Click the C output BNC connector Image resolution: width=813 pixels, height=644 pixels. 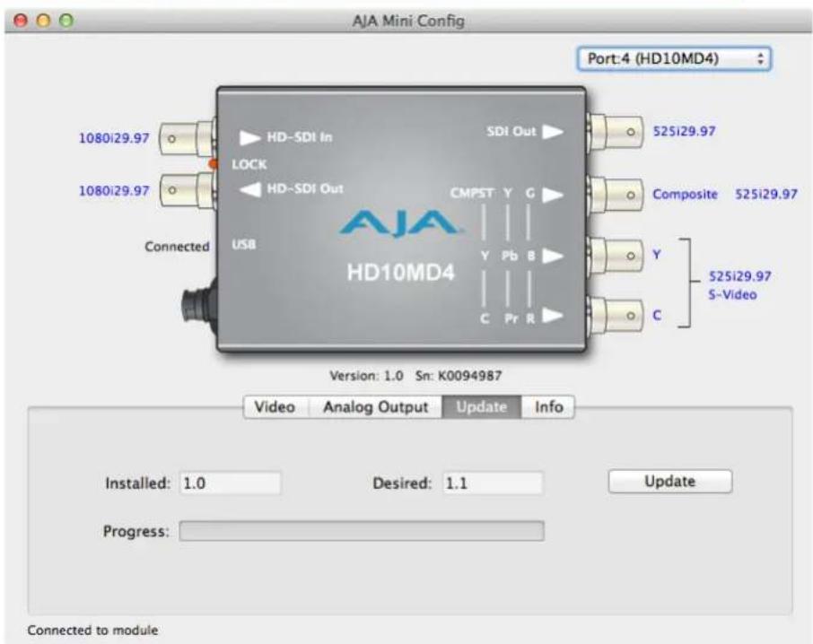click(x=616, y=316)
